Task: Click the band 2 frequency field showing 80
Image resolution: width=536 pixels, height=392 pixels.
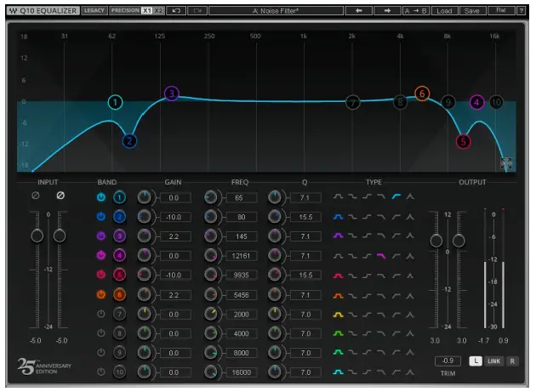Action: [x=241, y=217]
